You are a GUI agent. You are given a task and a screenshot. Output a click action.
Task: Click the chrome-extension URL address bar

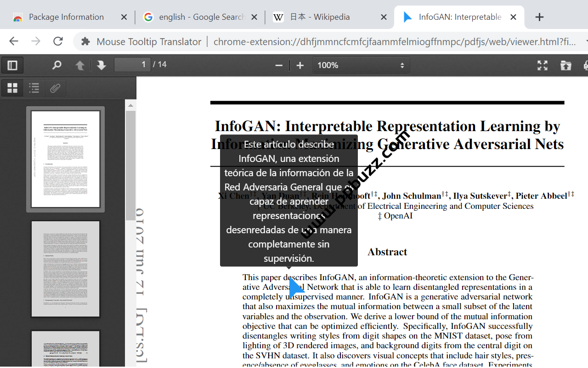click(395, 42)
